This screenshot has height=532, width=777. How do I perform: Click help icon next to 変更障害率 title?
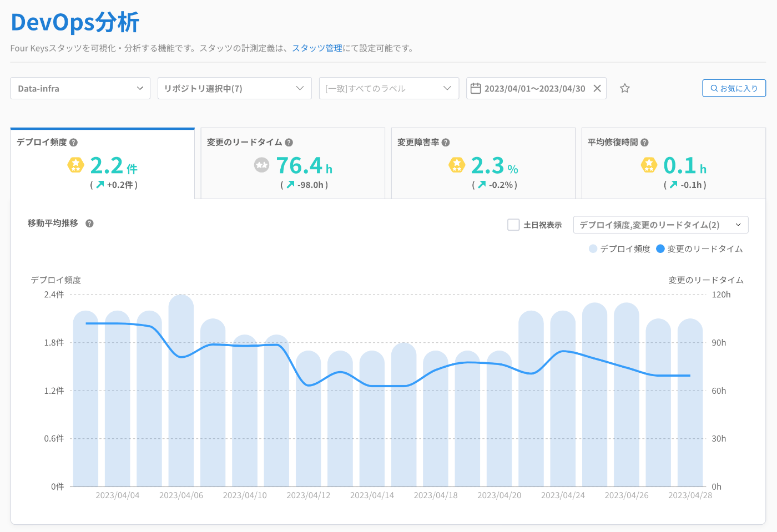446,143
